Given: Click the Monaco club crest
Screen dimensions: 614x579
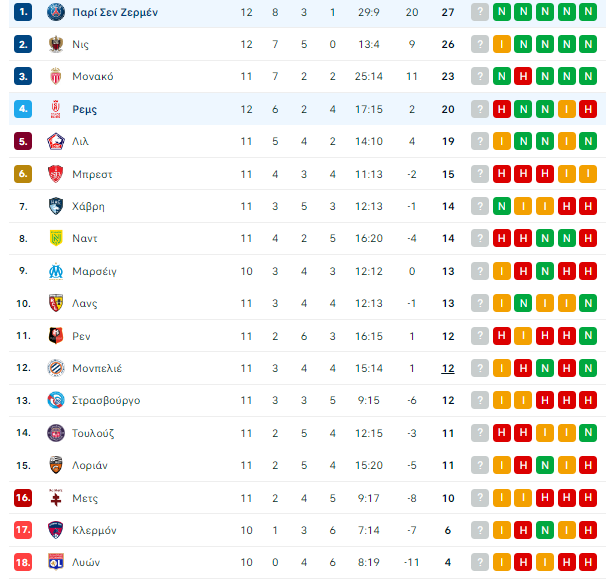Looking at the screenshot, I should 56,76.
